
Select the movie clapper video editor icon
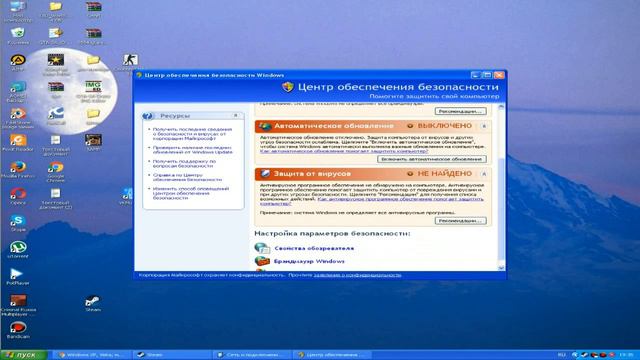(56, 60)
